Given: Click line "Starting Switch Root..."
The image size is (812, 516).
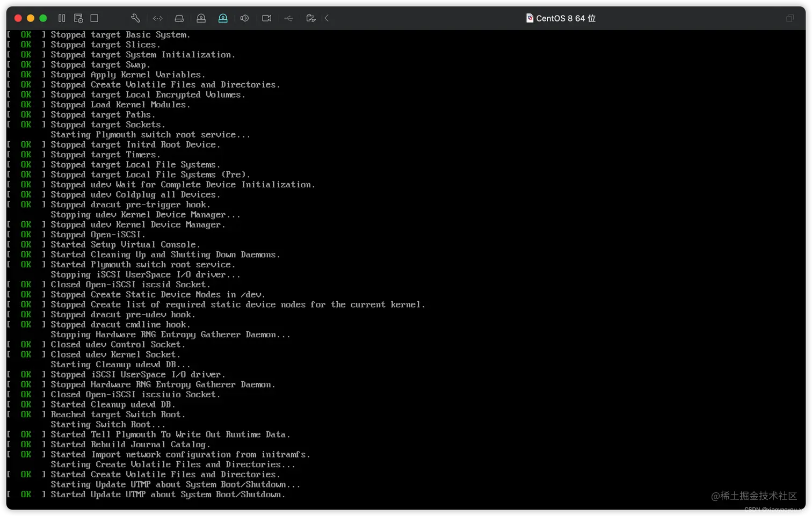Looking at the screenshot, I should click(x=108, y=424).
